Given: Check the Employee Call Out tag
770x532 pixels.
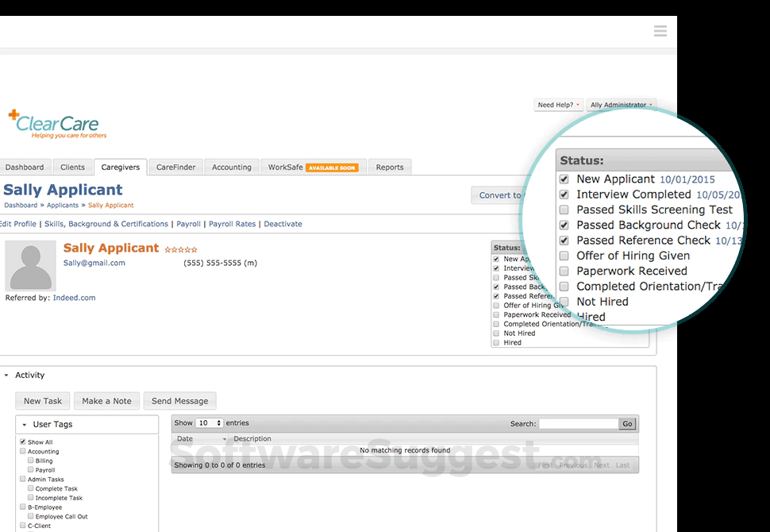Looking at the screenshot, I should [29, 516].
